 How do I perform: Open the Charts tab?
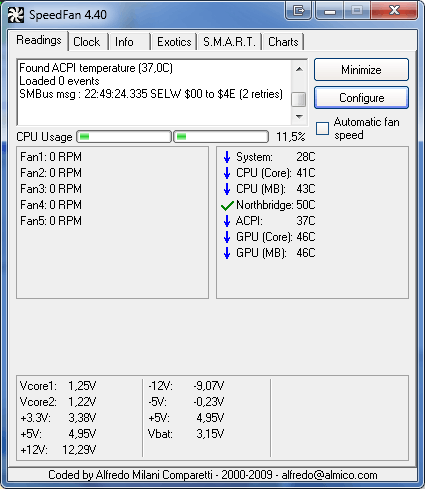[283, 42]
